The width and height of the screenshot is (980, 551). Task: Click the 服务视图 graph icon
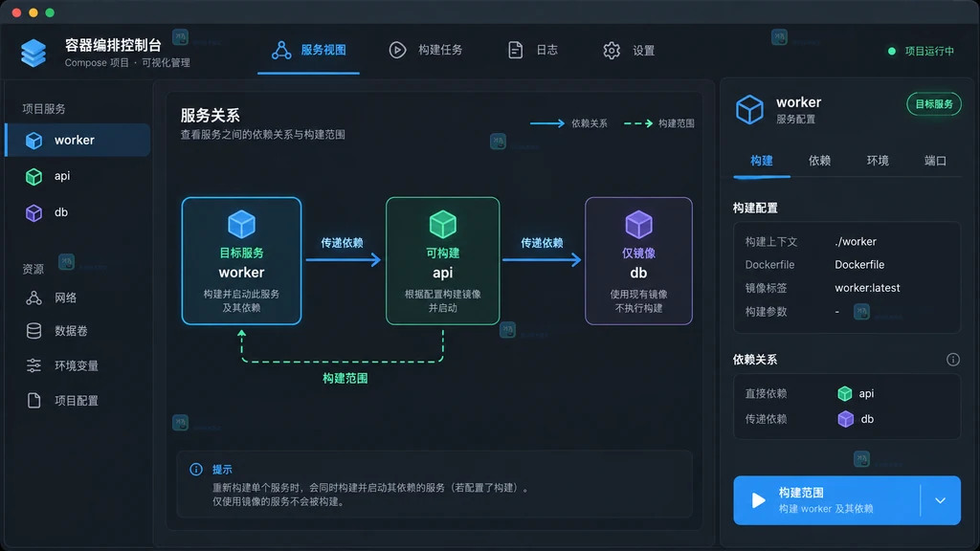pyautogui.click(x=281, y=50)
